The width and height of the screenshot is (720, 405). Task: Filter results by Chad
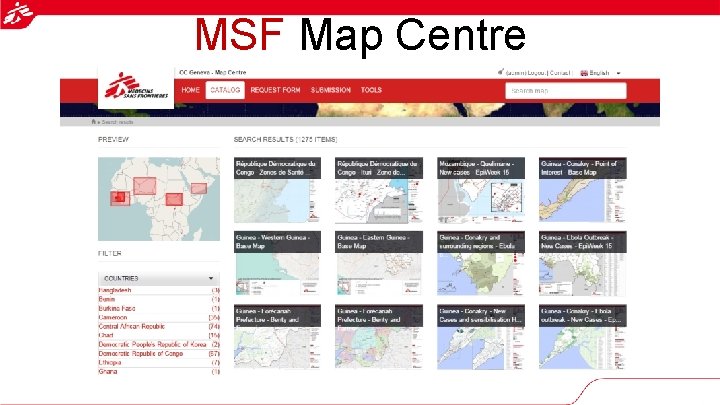(x=106, y=336)
